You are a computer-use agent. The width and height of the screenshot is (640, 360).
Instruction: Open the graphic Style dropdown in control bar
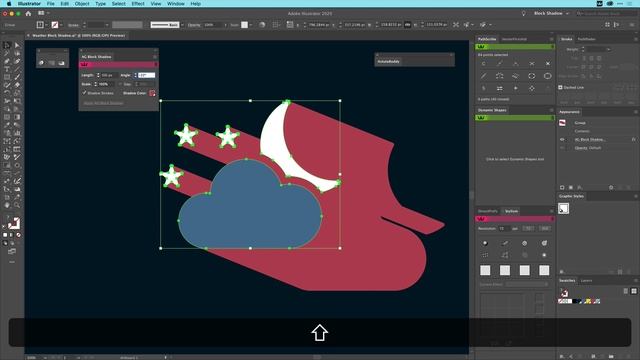[x=251, y=25]
